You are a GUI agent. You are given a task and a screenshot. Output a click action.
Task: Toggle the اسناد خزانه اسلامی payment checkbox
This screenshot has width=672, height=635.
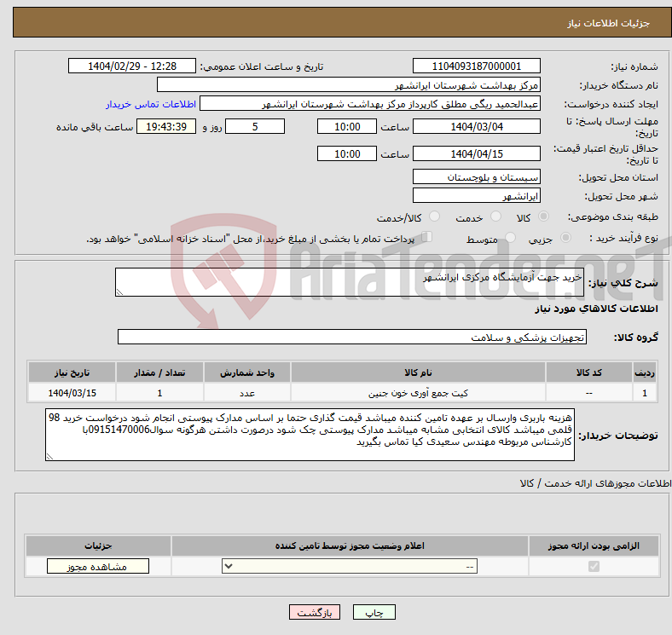pyautogui.click(x=427, y=236)
